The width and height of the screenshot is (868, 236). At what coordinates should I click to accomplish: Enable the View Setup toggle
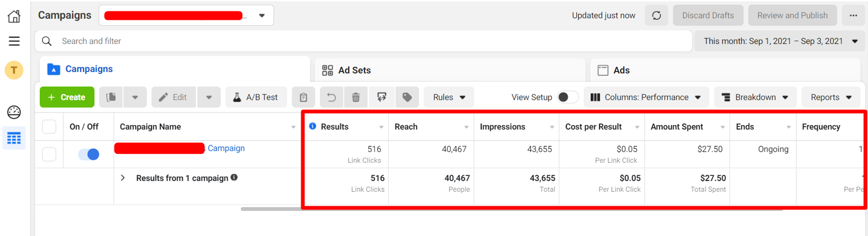(x=568, y=97)
